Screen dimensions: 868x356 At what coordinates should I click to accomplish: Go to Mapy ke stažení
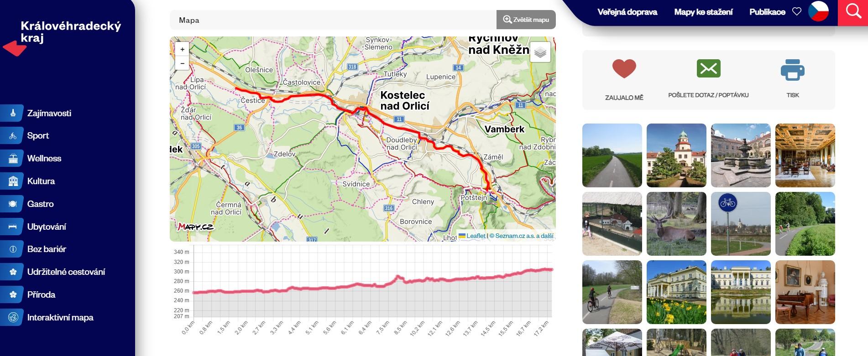coord(703,12)
